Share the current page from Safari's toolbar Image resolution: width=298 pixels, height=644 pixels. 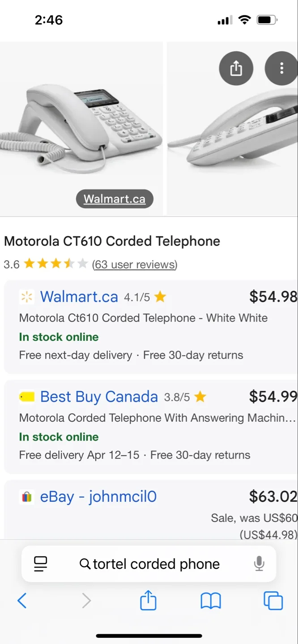[x=148, y=601]
